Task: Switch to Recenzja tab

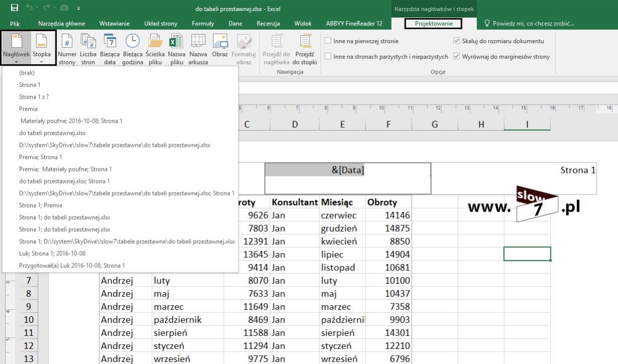Action: click(x=268, y=24)
